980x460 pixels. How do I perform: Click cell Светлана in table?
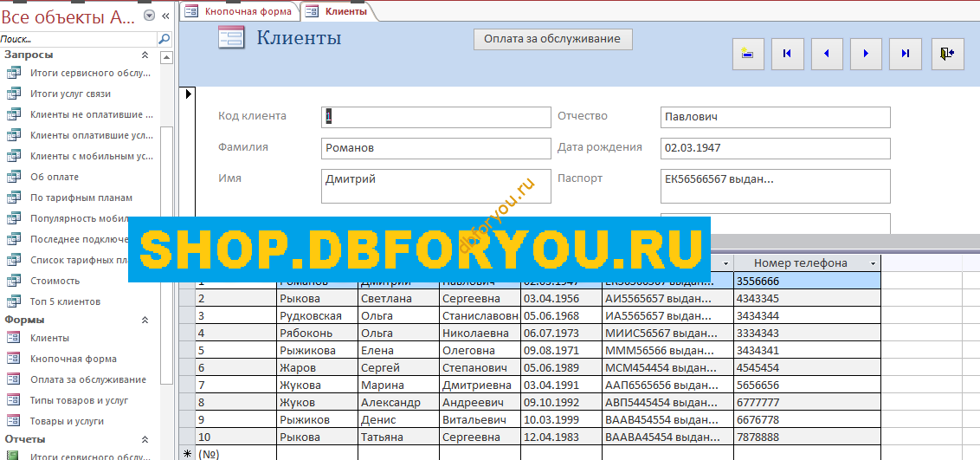[398, 298]
